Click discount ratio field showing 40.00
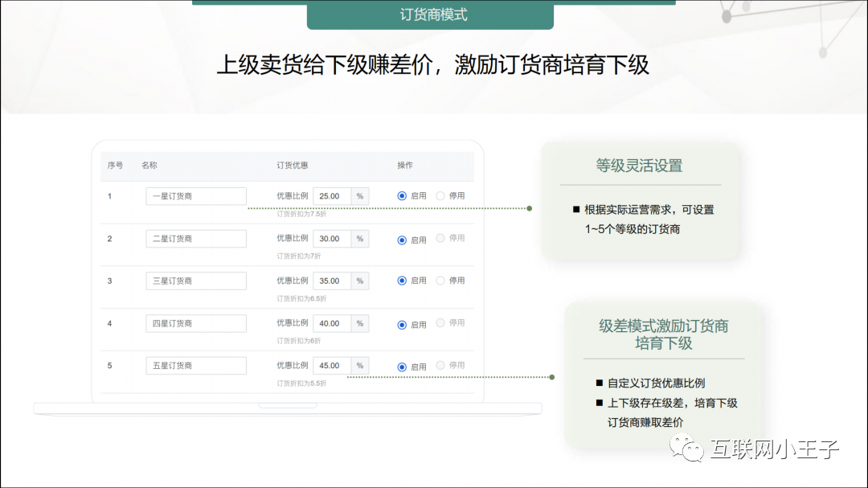 [x=332, y=323]
